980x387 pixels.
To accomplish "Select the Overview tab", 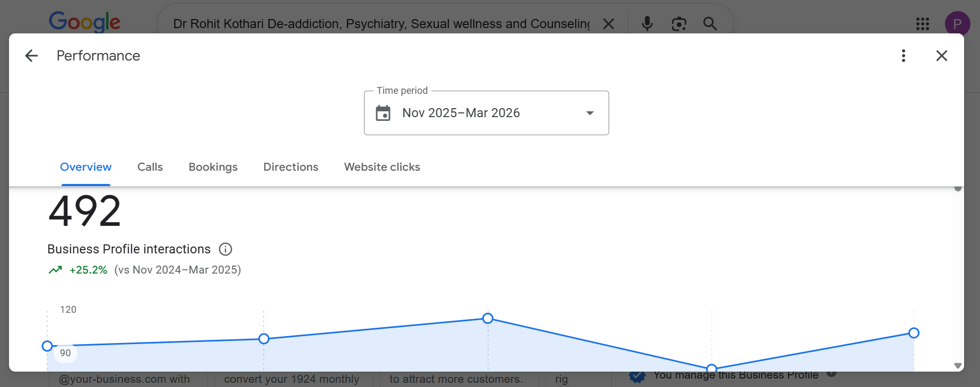I will point(86,167).
